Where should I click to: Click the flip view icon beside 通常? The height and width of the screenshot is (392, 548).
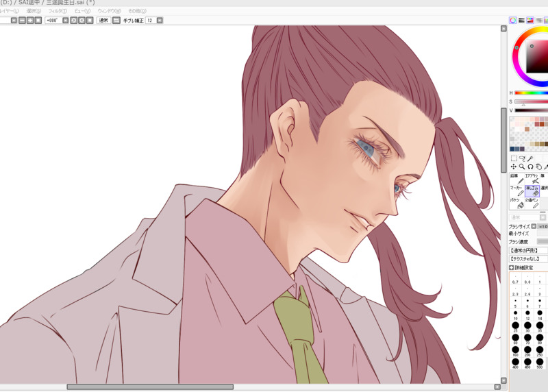coord(116,21)
